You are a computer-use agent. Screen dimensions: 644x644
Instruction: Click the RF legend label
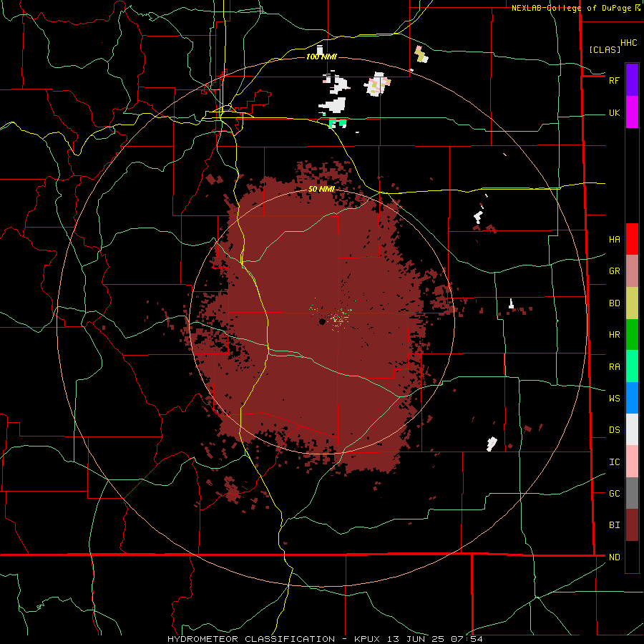pyautogui.click(x=614, y=80)
